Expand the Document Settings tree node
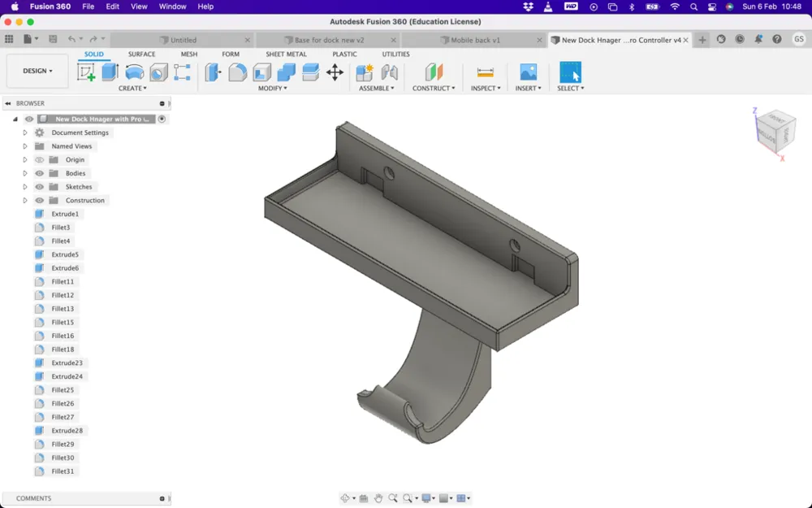Image resolution: width=812 pixels, height=508 pixels. click(25, 132)
